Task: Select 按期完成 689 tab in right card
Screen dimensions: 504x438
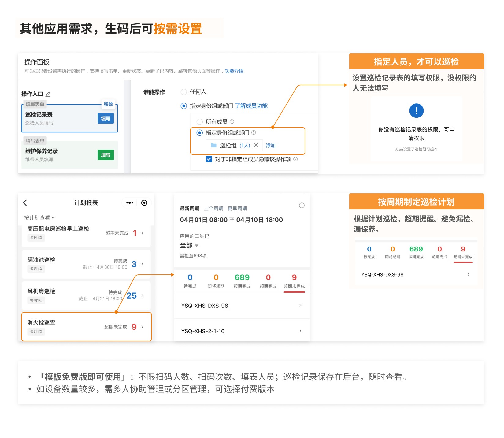Action: coord(416,252)
